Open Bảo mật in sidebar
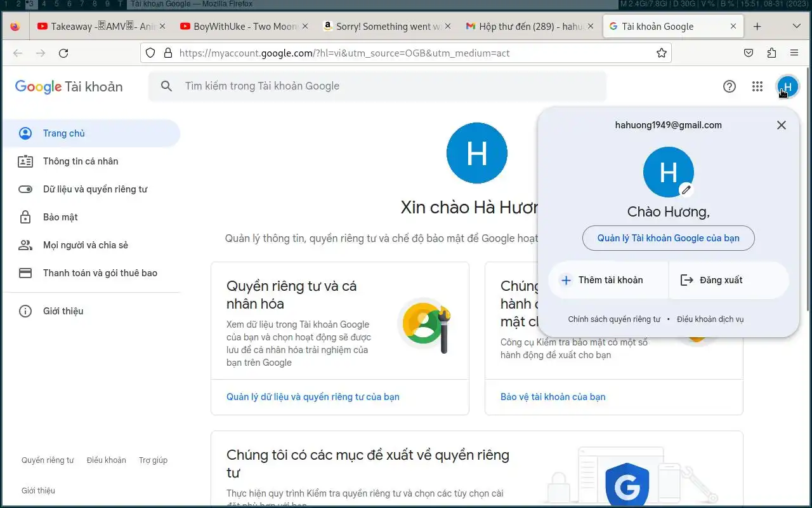The height and width of the screenshot is (508, 812). coord(91,217)
